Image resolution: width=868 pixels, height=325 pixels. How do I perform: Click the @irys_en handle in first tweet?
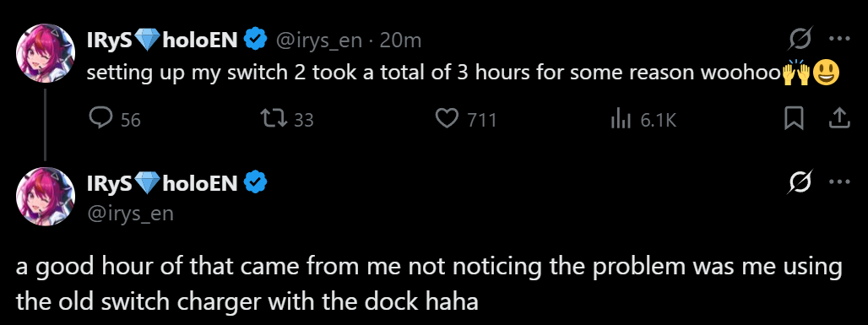(x=318, y=41)
